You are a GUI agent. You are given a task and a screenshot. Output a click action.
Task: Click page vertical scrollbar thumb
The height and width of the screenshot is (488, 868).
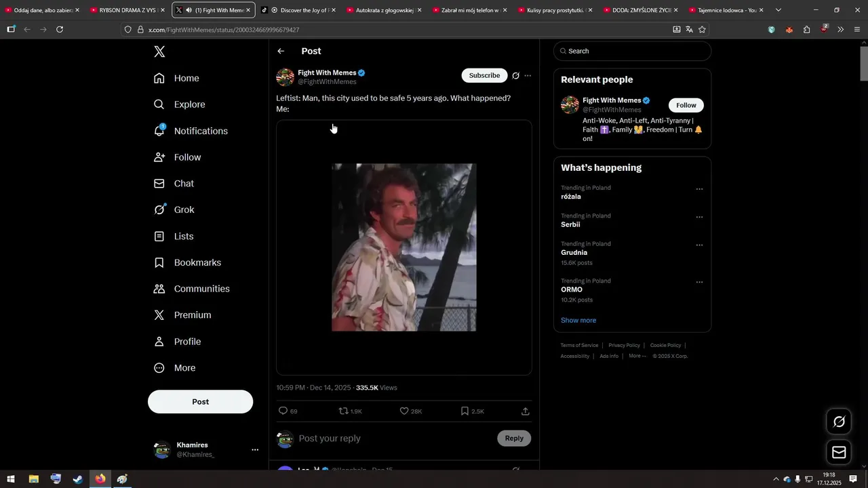864,64
